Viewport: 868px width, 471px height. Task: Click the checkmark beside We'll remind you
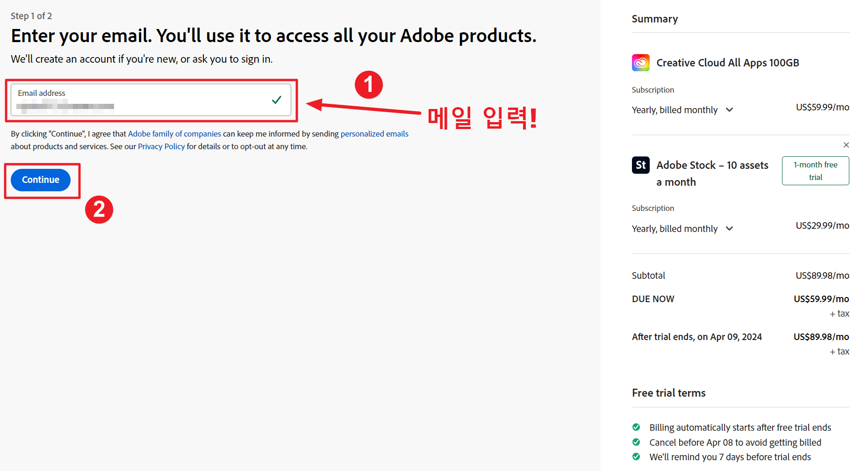[636, 457]
